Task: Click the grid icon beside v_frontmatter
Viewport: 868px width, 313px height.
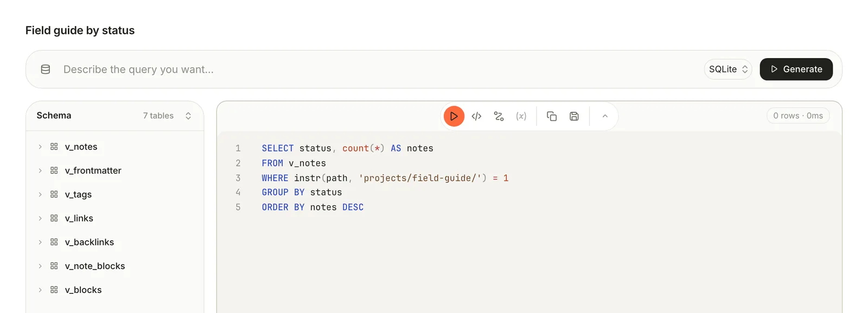Action: tap(54, 170)
